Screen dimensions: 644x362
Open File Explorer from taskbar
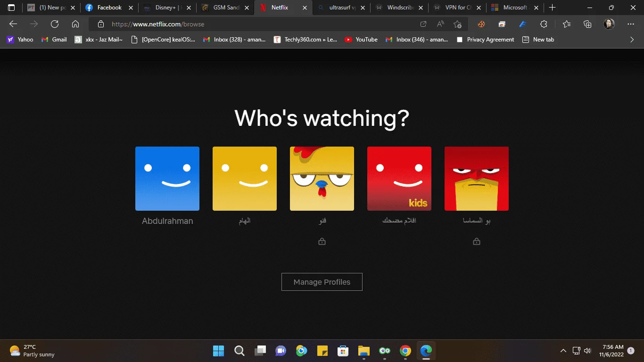(x=363, y=351)
